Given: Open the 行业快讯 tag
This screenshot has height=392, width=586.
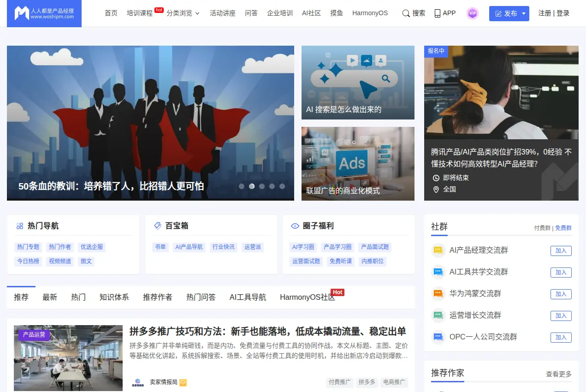Looking at the screenshot, I should point(224,247).
